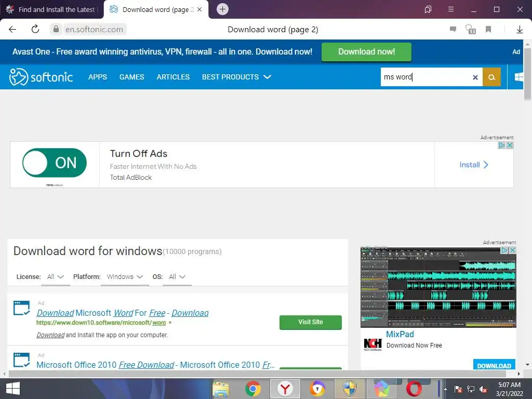532x399 pixels.
Task: Show hidden system tray icons
Action: coord(445,389)
